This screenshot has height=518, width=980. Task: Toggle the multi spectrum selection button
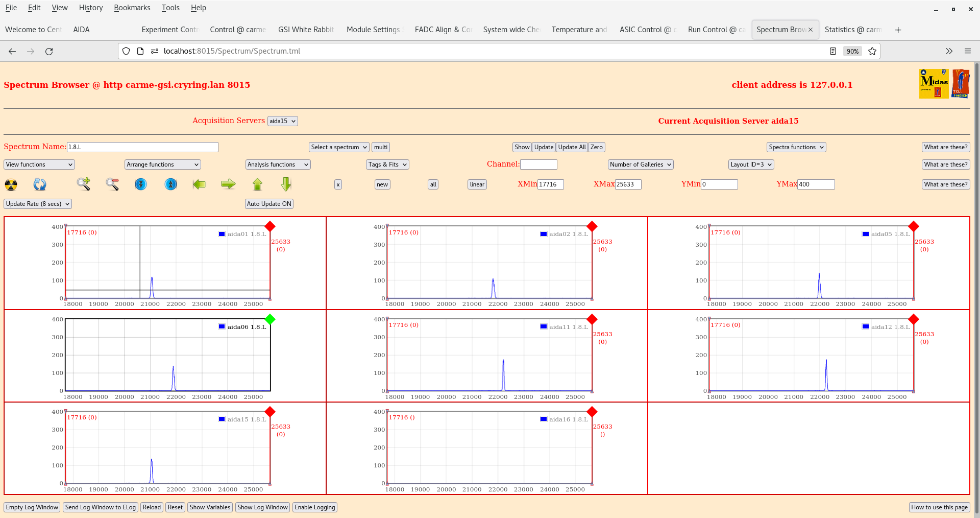(x=380, y=147)
